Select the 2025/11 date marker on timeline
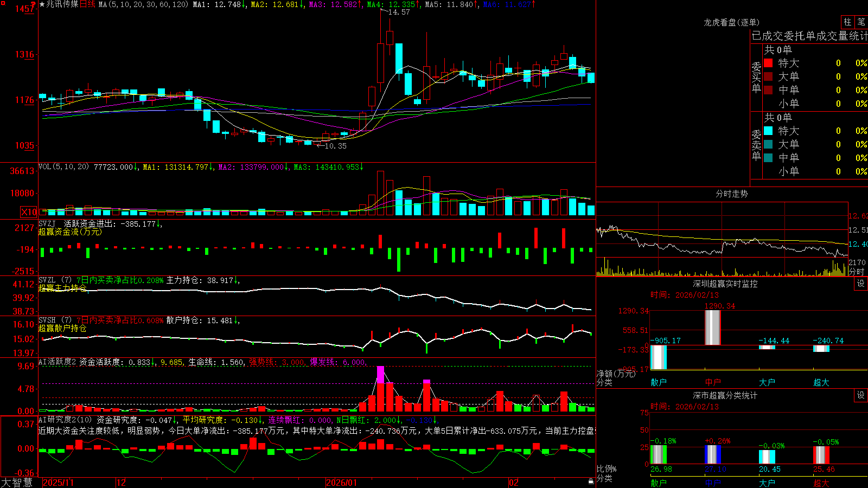This screenshot has height=488, width=868. point(59,483)
